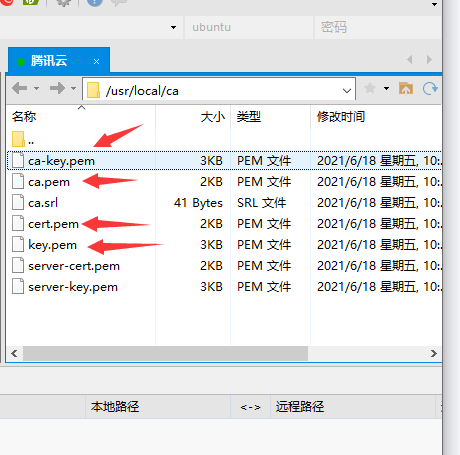Expand the back button history dropdown

click(x=36, y=89)
